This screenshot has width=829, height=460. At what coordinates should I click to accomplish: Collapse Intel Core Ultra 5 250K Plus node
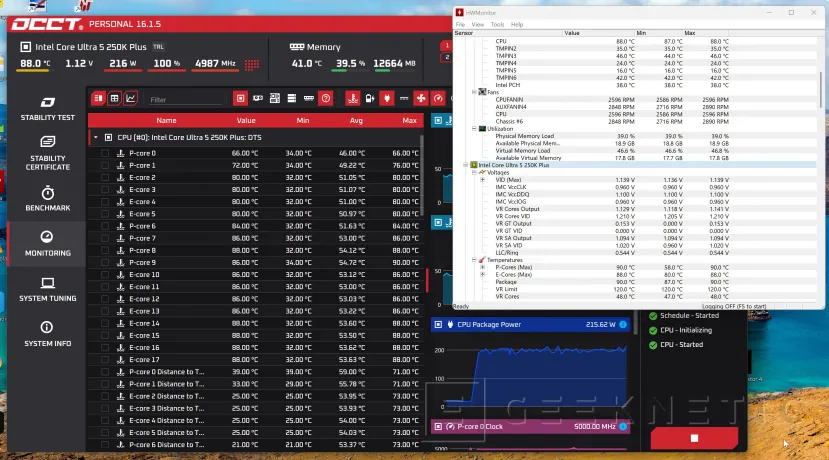click(466, 165)
